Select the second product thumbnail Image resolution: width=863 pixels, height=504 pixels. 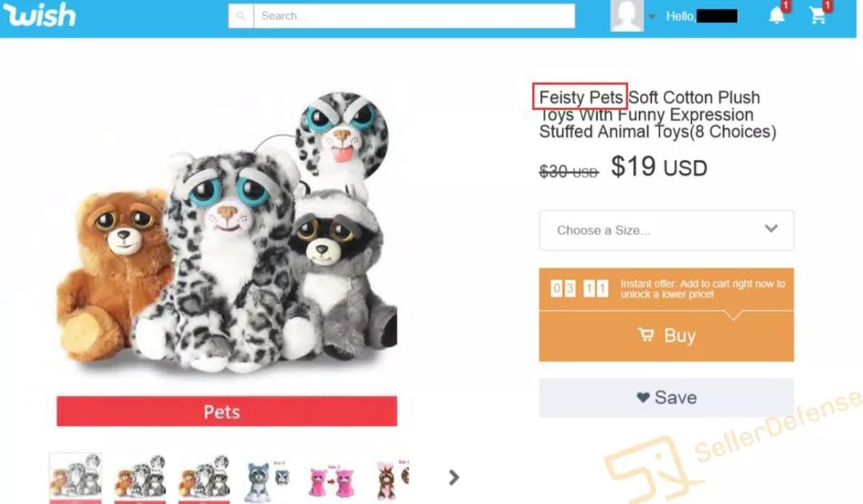(140, 478)
